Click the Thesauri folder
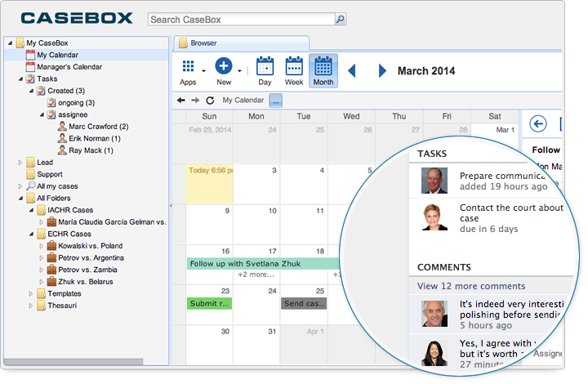The image size is (588, 384). [62, 306]
